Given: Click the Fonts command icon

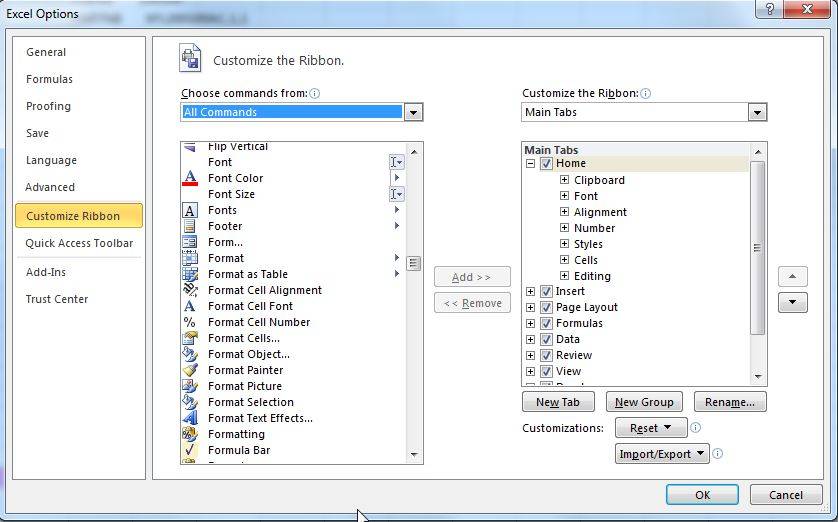Looking at the screenshot, I should coord(190,210).
